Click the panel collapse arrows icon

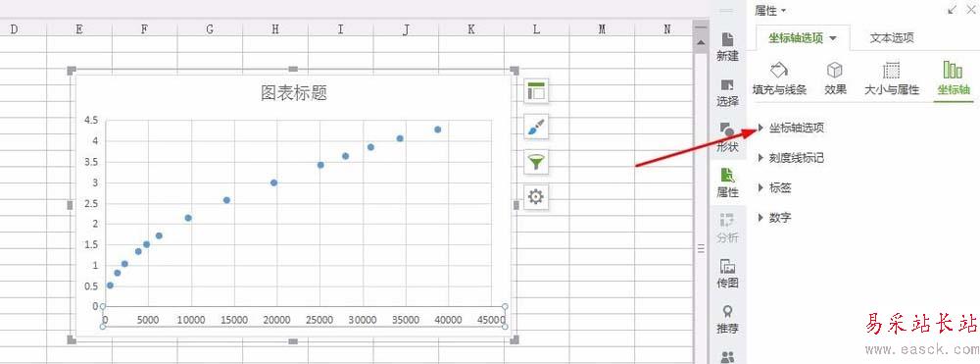pos(952,10)
